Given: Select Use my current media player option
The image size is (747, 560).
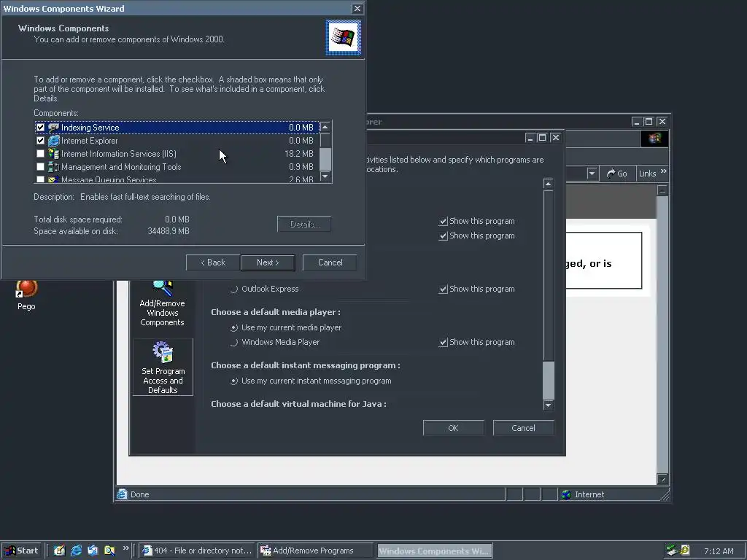Looking at the screenshot, I should (234, 327).
